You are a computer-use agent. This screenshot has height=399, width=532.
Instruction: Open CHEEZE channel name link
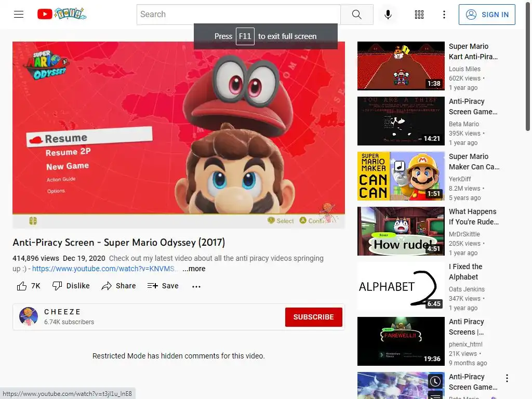[x=62, y=312]
